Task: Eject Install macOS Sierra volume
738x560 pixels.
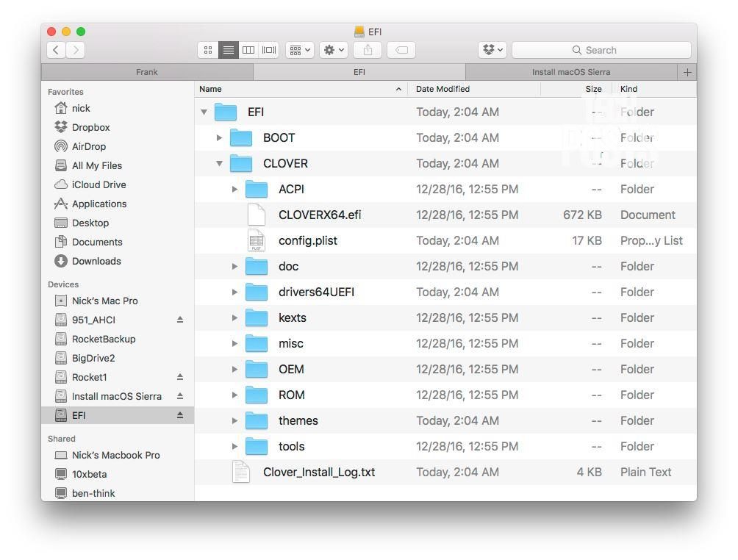Action: 180,396
